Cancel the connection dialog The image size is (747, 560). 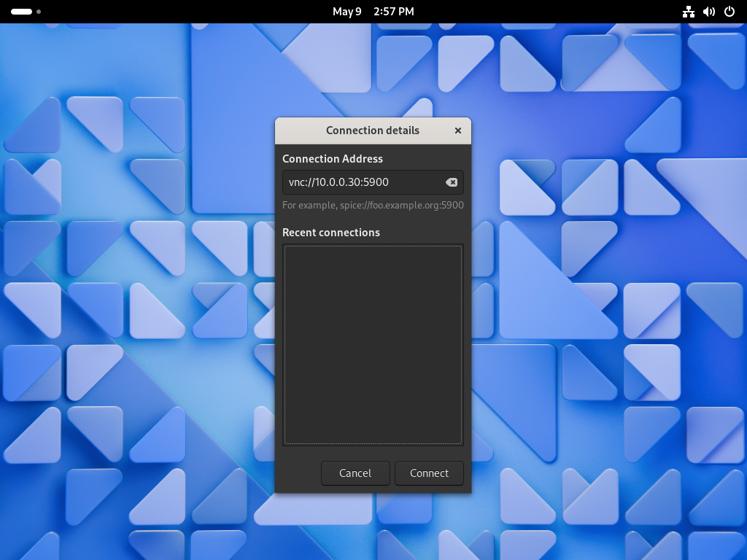[355, 472]
